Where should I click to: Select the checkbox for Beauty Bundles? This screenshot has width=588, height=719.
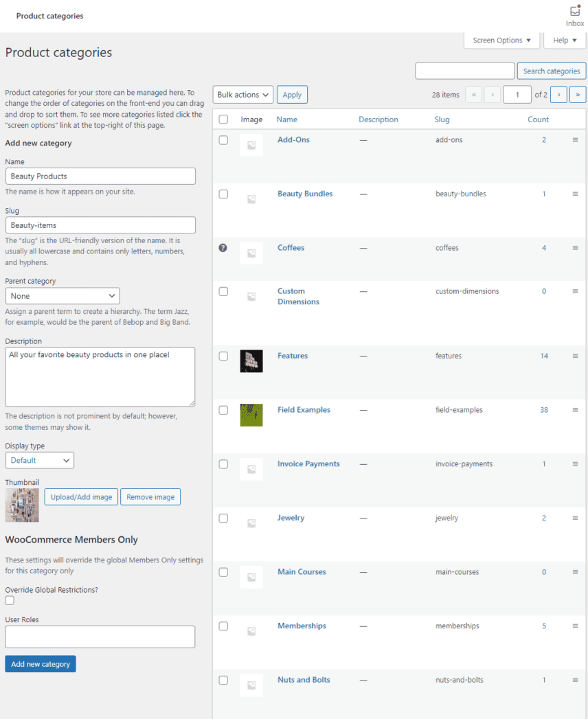click(223, 194)
